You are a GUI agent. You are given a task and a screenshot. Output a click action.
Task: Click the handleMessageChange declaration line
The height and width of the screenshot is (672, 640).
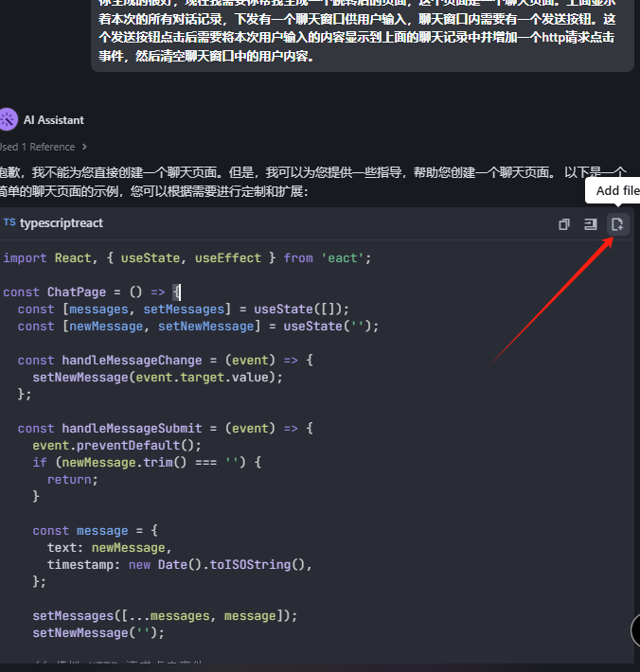click(x=166, y=361)
